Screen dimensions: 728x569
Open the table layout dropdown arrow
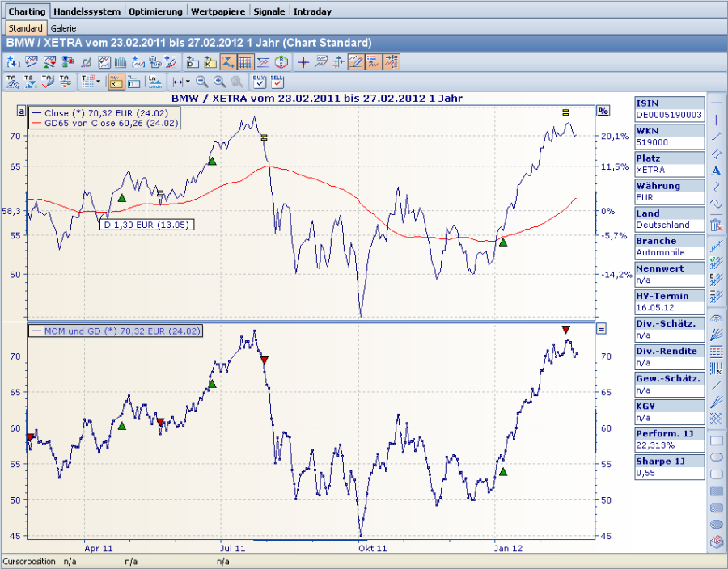98,82
